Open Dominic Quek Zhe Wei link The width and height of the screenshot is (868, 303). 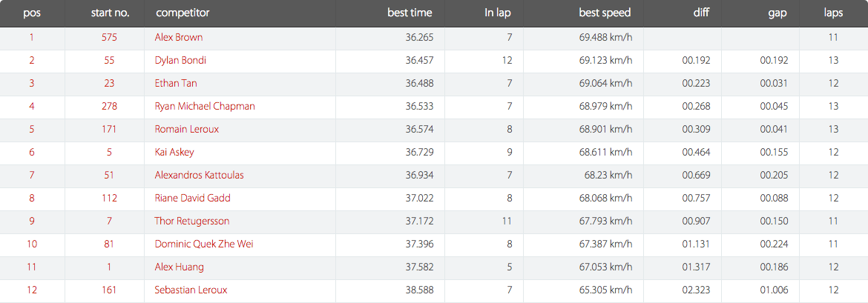pyautogui.click(x=204, y=244)
